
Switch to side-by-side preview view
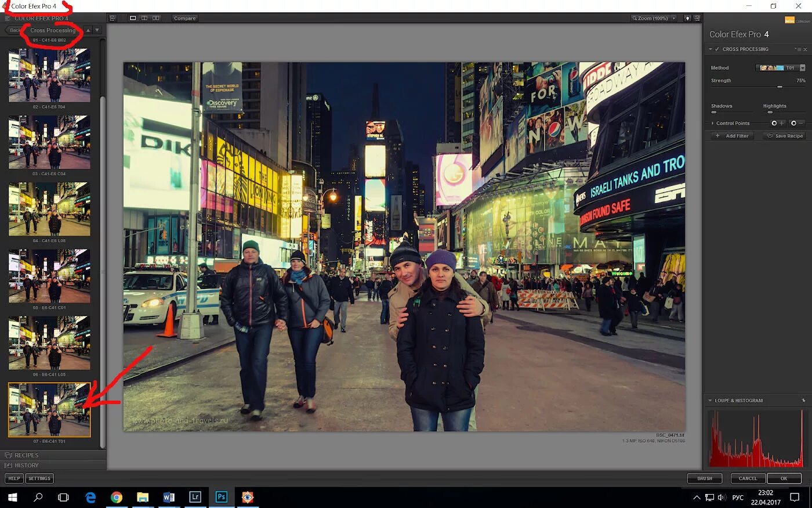tap(156, 18)
